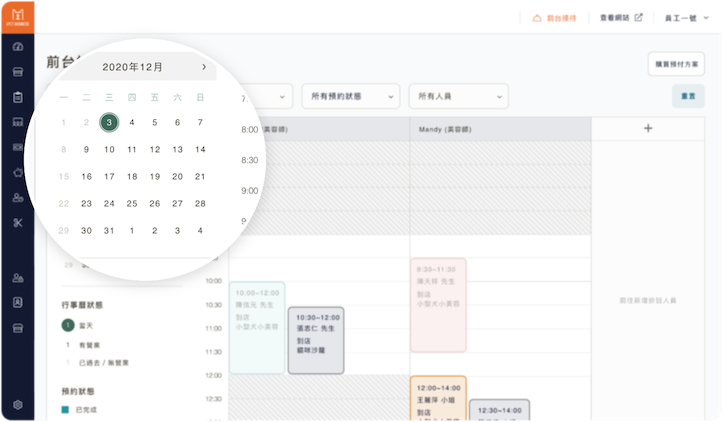Open the settings gear icon in sidebar

pos(18,404)
